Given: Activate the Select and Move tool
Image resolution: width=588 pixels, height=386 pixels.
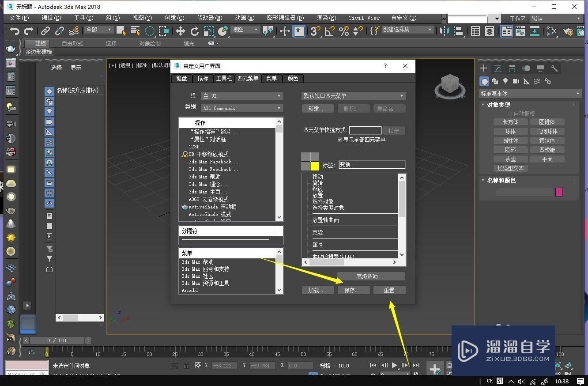Looking at the screenshot, I should click(180, 30).
